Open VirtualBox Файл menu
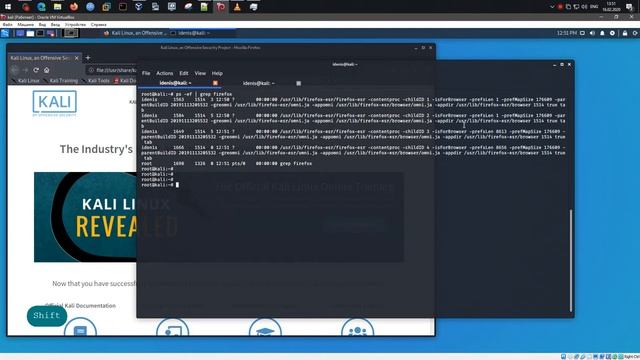This screenshot has height=360, width=640. [7, 24]
